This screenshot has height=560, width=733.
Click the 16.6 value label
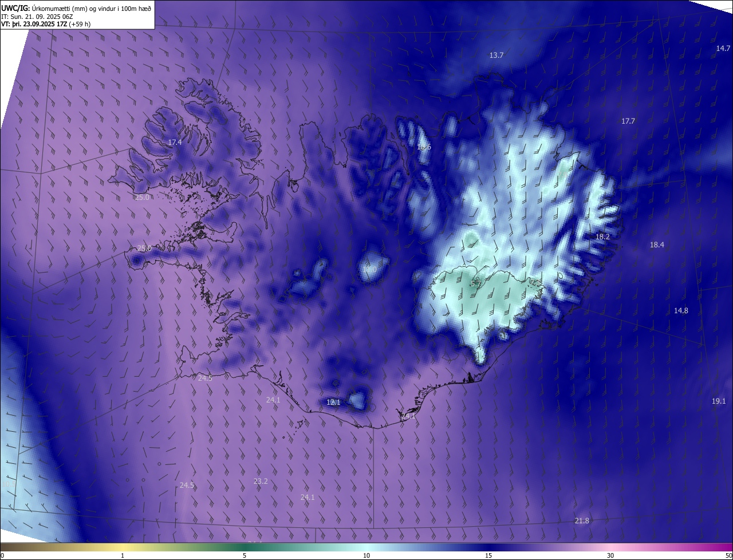(x=424, y=147)
